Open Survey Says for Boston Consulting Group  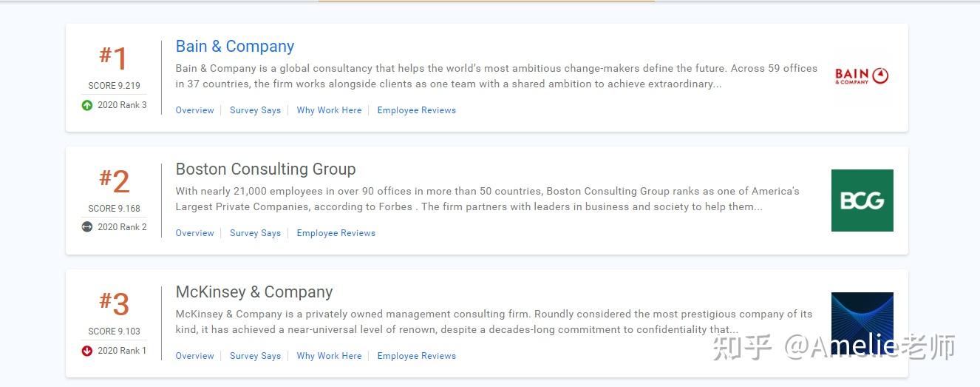pyautogui.click(x=256, y=233)
